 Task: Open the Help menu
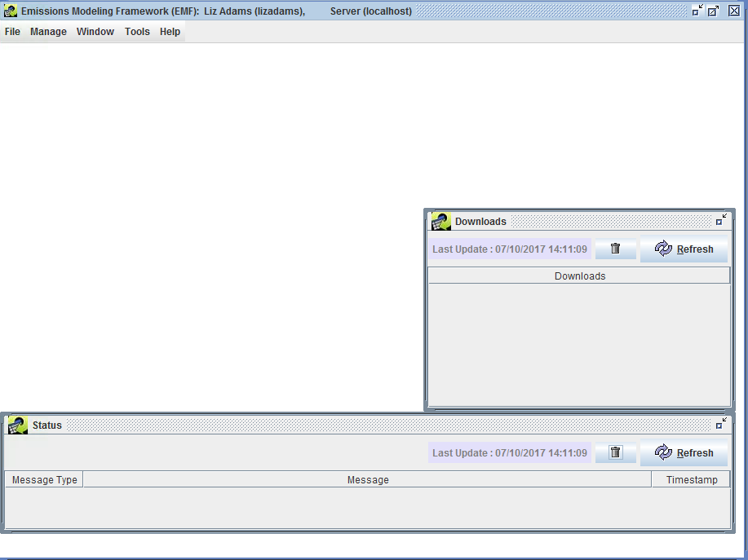point(170,31)
